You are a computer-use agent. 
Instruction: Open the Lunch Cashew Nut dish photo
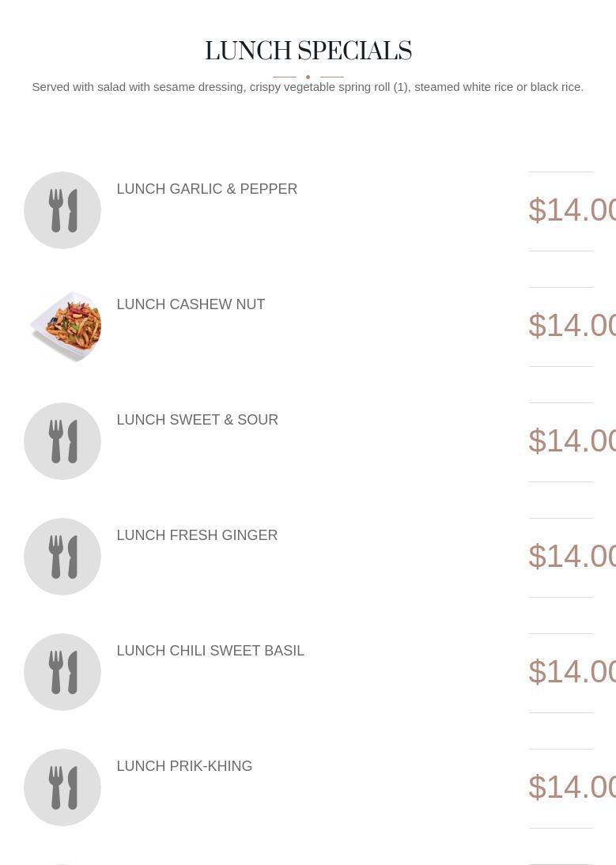click(x=64, y=326)
